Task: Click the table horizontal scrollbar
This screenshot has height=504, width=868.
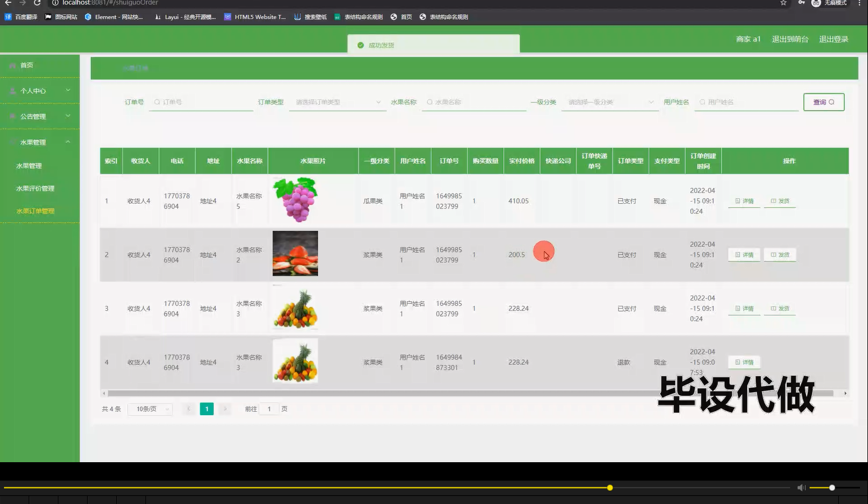Action: coord(470,393)
